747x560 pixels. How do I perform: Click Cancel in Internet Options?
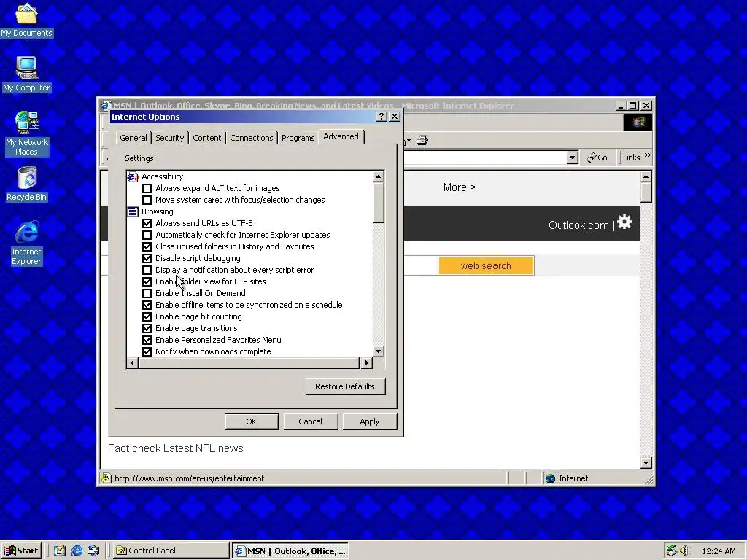[x=311, y=421]
